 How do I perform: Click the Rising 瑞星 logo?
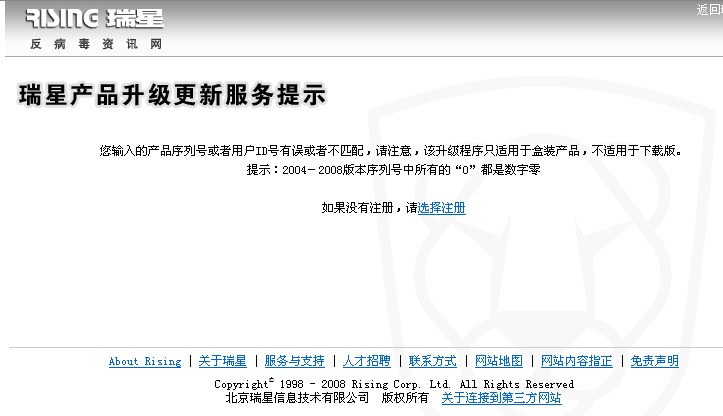tap(95, 18)
